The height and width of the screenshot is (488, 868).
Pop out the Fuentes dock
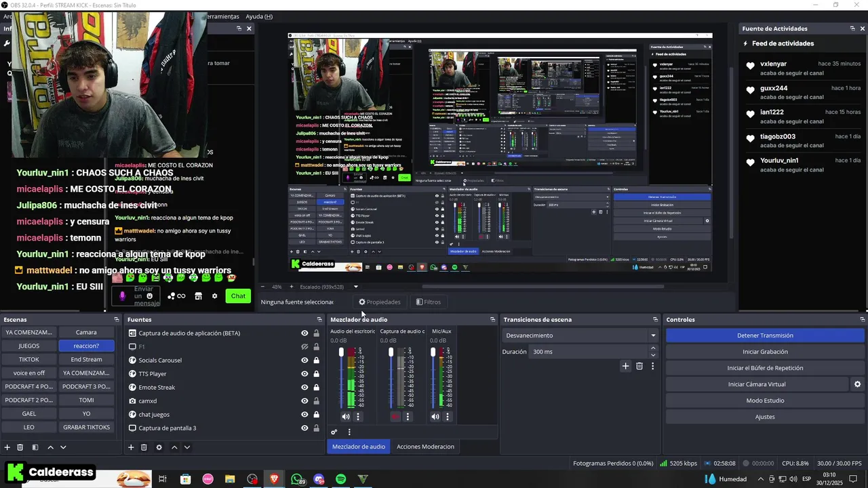click(x=319, y=319)
